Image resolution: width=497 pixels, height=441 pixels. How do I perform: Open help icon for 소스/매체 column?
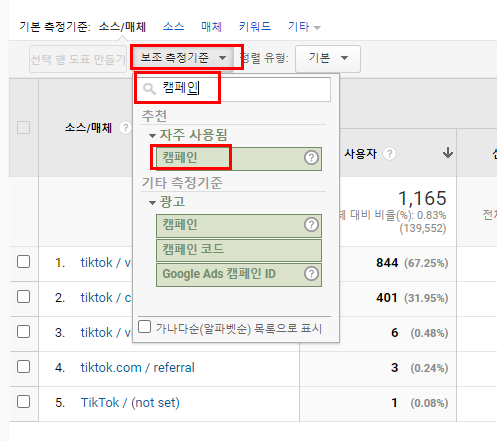[125, 128]
